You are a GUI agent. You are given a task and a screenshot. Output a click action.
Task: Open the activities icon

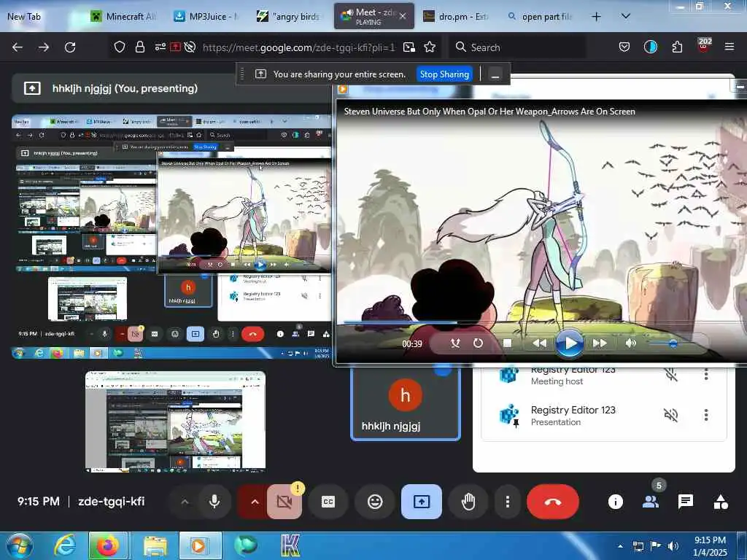(x=721, y=502)
